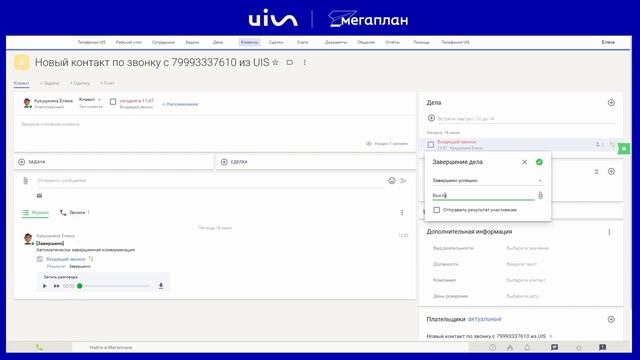Image resolution: width=640 pixels, height=360 pixels.
Task: Switch to the Журнал tab
Action: (x=36, y=213)
